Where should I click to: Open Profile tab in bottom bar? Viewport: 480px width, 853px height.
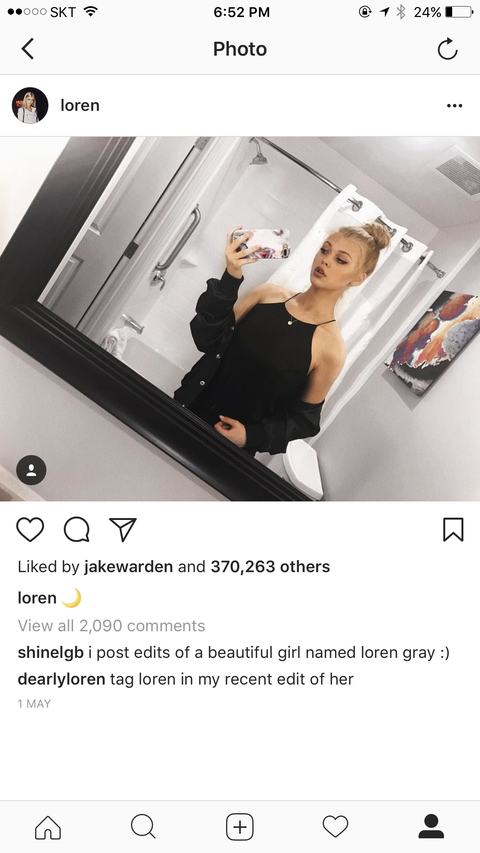[x=431, y=827]
